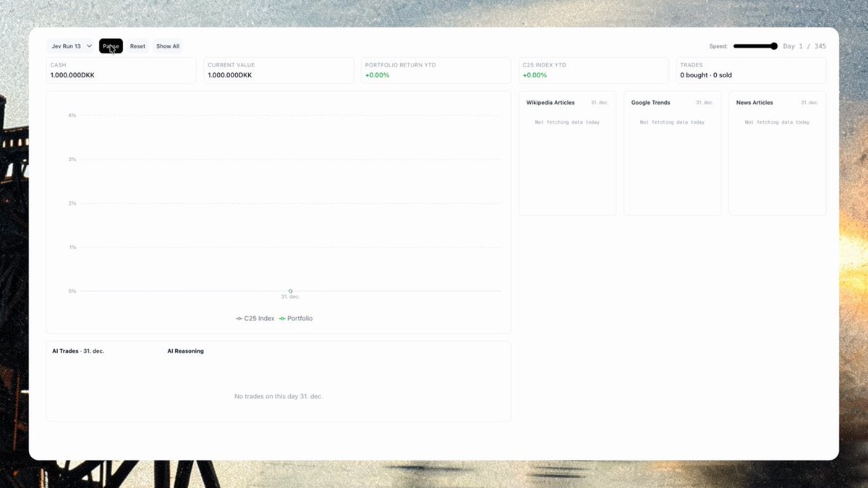Screen dimensions: 868x488
Task: Click the 2% axis label on chart
Action: [72, 203]
